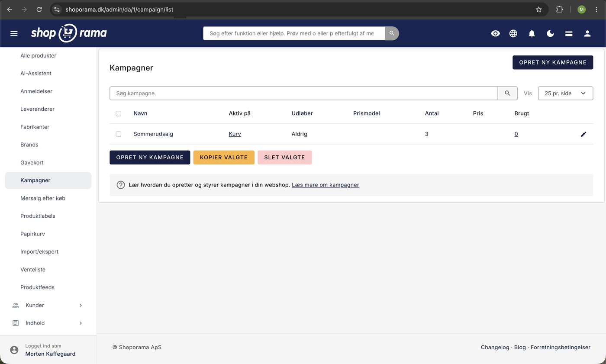Click OPRET NY KAMPAGNE below the table

(150, 158)
